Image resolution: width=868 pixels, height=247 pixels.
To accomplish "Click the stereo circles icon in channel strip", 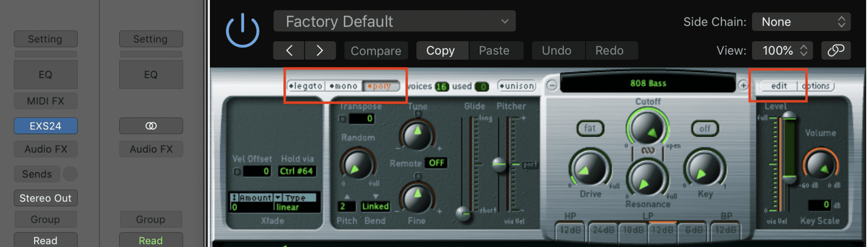I will pyautogui.click(x=151, y=126).
